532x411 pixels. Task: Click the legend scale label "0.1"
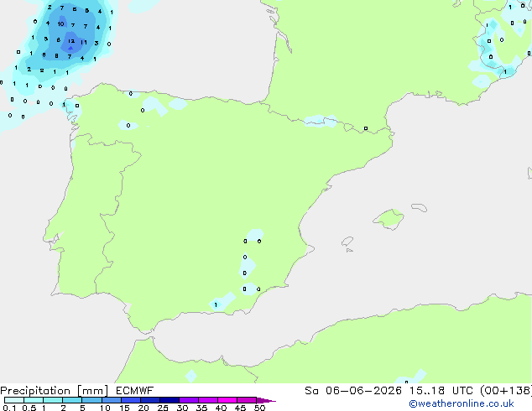pos(9,408)
